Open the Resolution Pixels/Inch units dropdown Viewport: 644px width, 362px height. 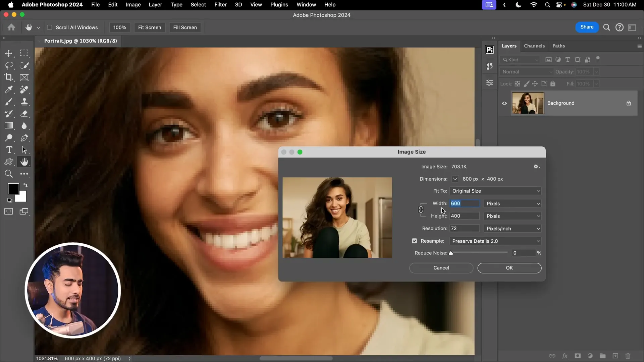pyautogui.click(x=513, y=229)
